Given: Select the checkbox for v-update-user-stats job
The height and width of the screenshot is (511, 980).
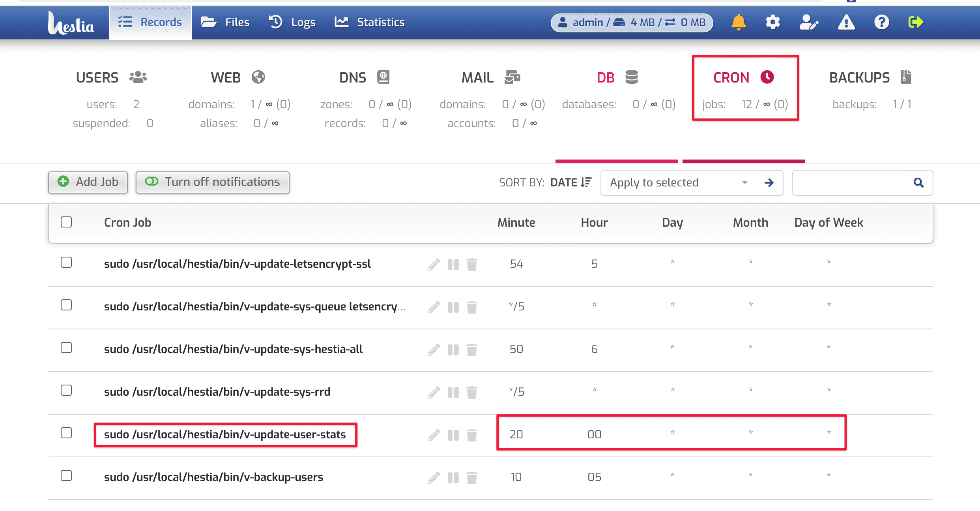Looking at the screenshot, I should click(66, 433).
